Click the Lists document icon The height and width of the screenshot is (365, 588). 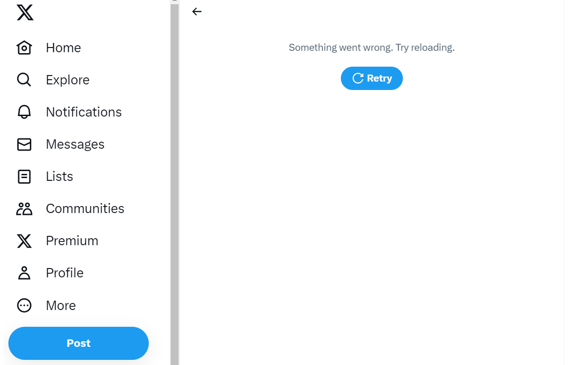(24, 177)
